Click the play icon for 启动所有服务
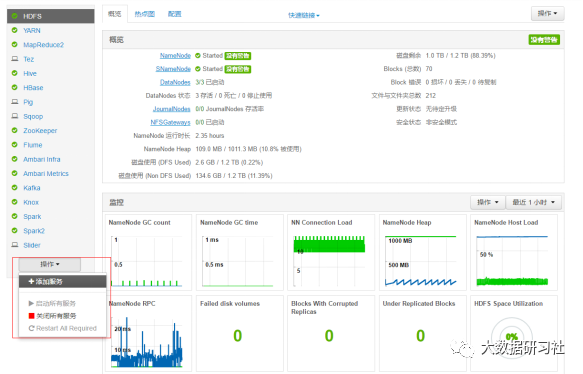This screenshot has width=583, height=374. click(x=31, y=303)
